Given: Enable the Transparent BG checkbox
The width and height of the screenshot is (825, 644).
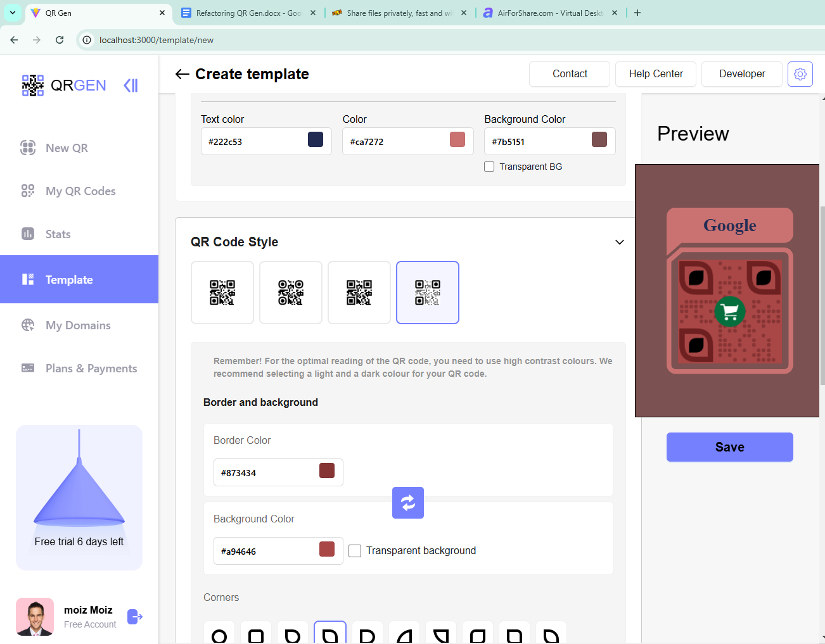Looking at the screenshot, I should [489, 167].
